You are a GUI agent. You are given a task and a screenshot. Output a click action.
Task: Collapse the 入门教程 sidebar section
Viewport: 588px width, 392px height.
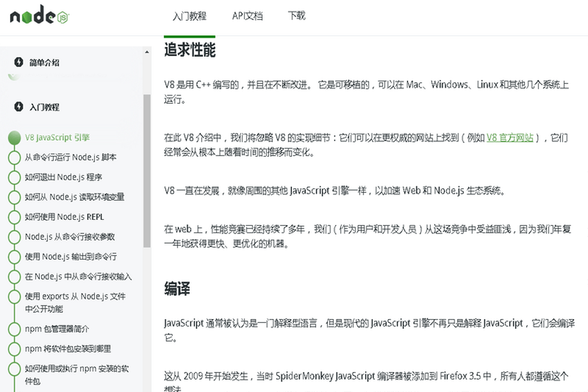44,107
